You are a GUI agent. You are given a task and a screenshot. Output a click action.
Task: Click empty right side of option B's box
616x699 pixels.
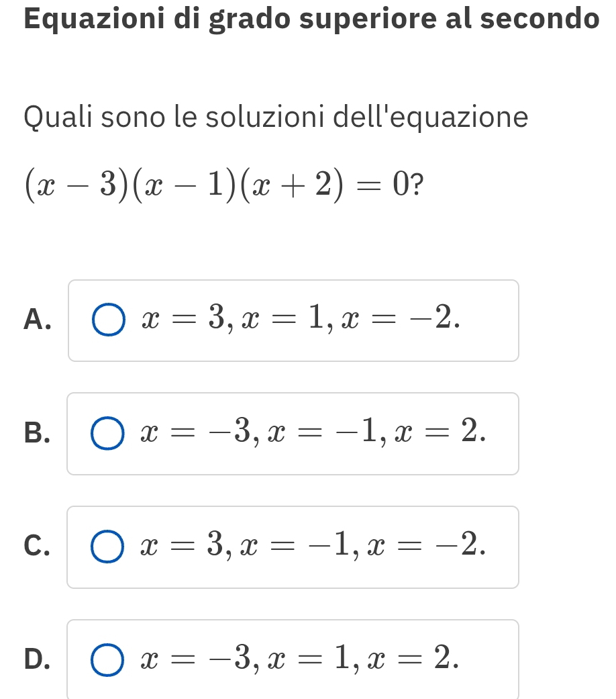point(502,434)
